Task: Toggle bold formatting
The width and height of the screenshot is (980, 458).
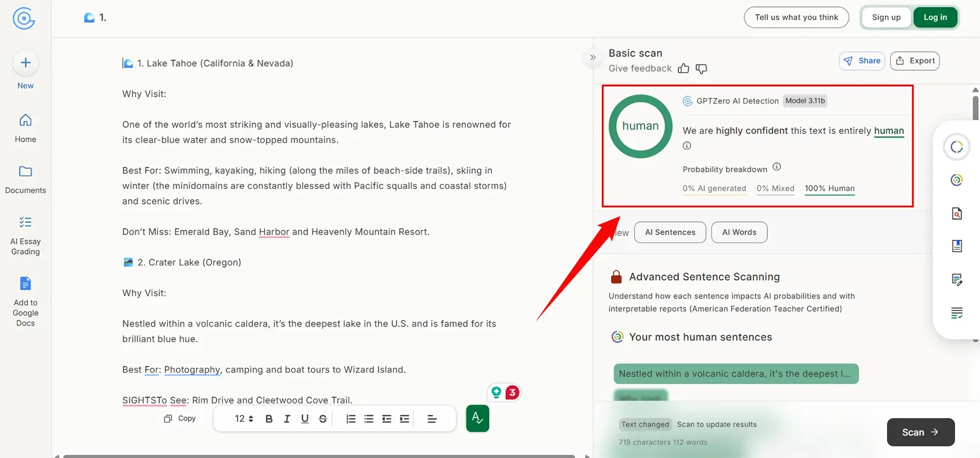Action: (x=269, y=419)
